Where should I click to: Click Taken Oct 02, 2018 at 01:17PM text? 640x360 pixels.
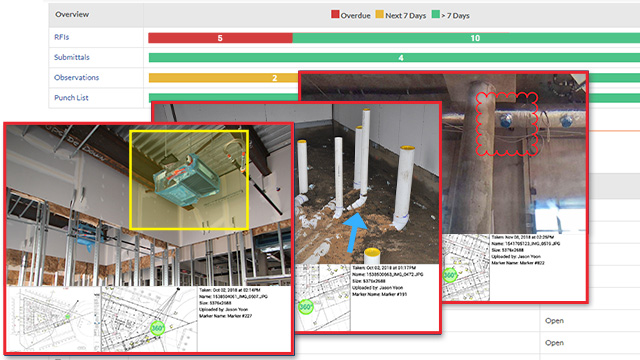click(x=384, y=268)
